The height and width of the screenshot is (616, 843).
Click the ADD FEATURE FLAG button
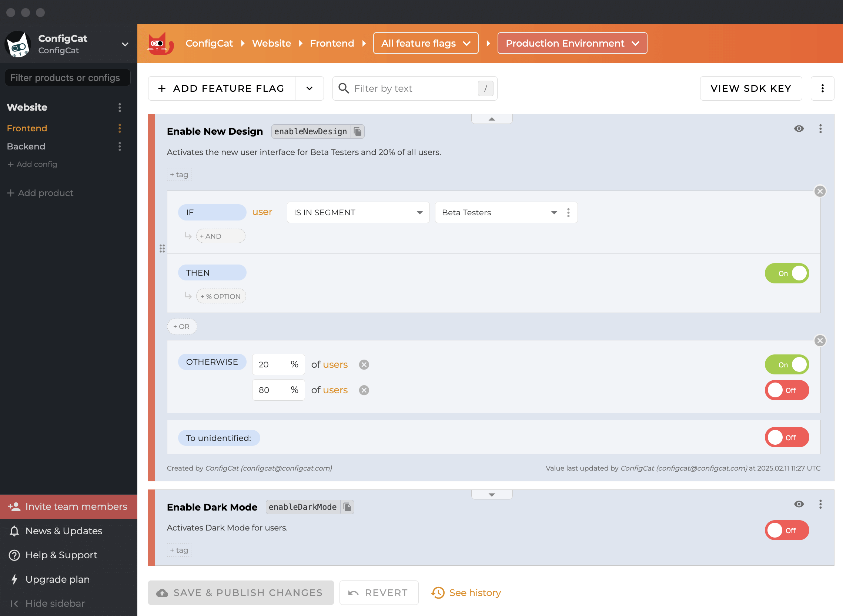tap(221, 88)
